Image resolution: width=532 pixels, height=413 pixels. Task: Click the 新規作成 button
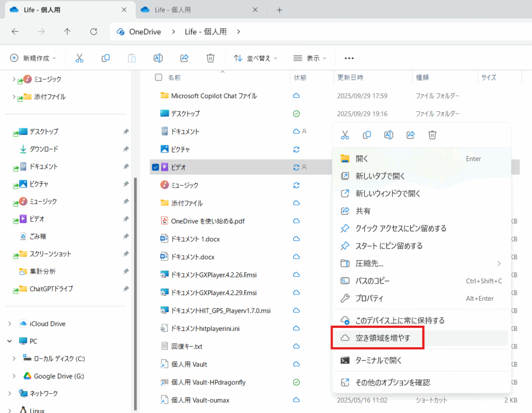[x=33, y=58]
